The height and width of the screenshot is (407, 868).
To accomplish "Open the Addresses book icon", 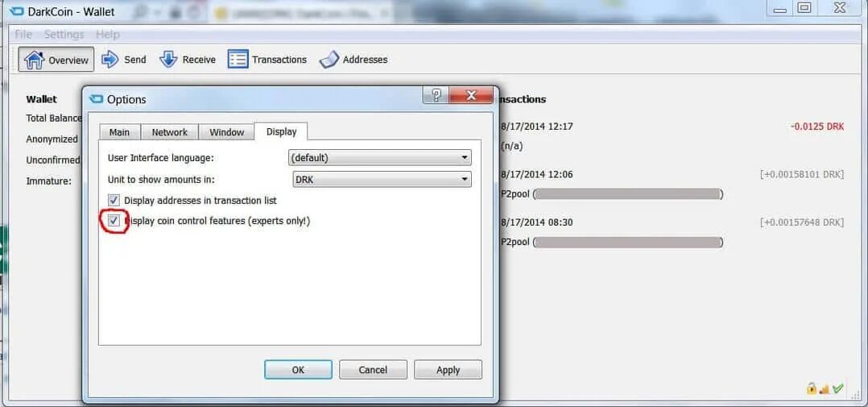I will coord(329,60).
